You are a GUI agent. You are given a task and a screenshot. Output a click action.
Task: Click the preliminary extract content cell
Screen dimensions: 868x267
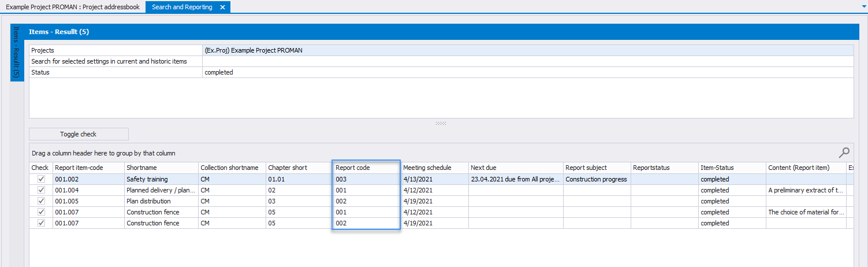point(806,190)
